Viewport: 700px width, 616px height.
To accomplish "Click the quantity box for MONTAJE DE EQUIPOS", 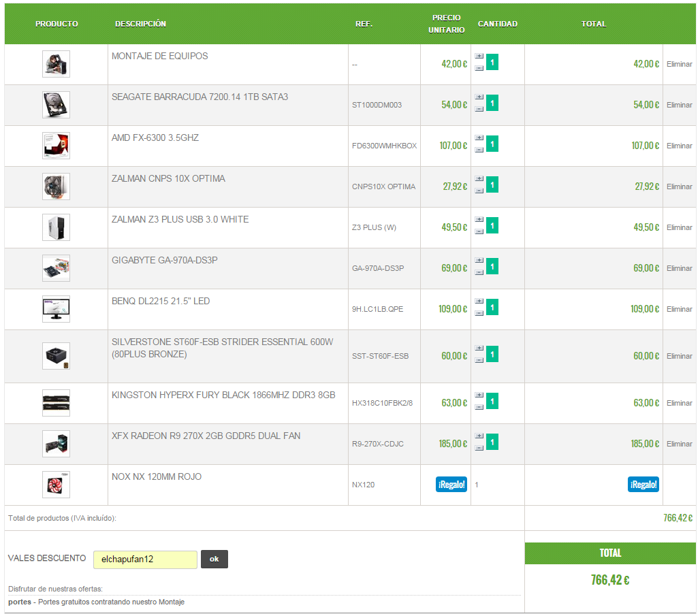I will (x=492, y=62).
